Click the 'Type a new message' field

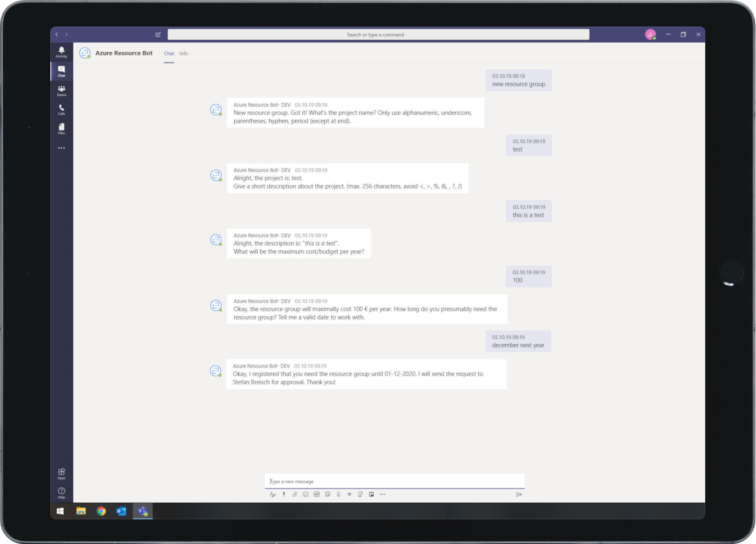point(394,481)
